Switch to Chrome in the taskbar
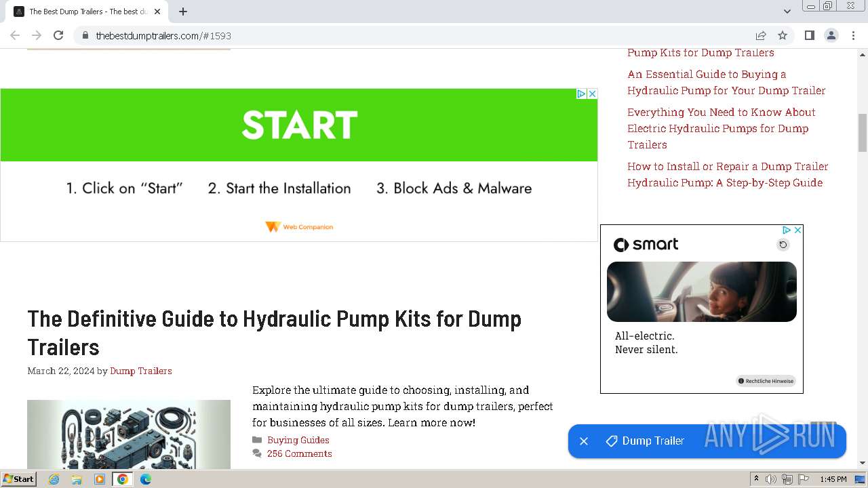Viewport: 868px width, 488px height. (123, 479)
